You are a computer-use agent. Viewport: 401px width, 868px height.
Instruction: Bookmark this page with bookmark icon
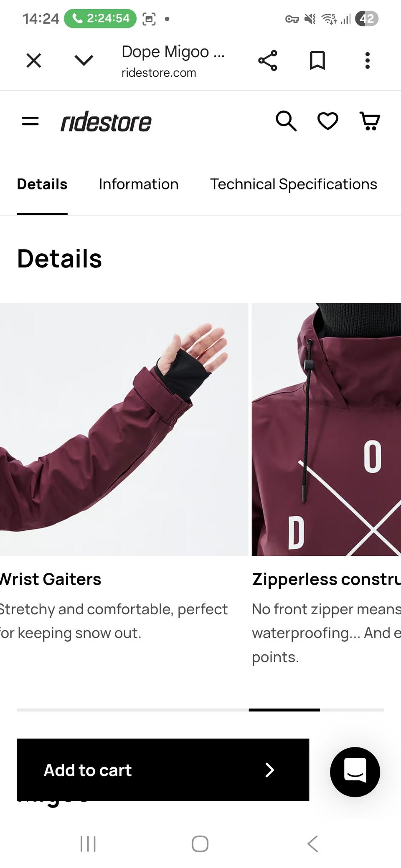(317, 61)
